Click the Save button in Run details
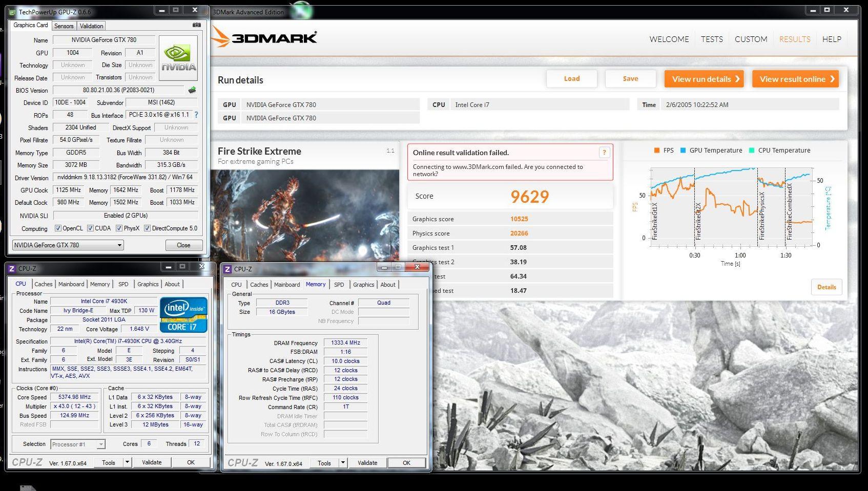 point(630,78)
